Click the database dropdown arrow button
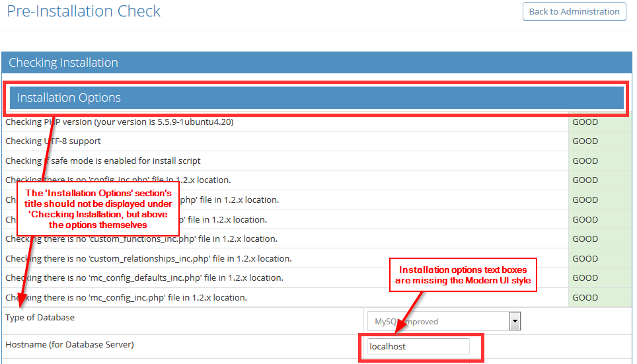The width and height of the screenshot is (637, 364). (x=515, y=322)
